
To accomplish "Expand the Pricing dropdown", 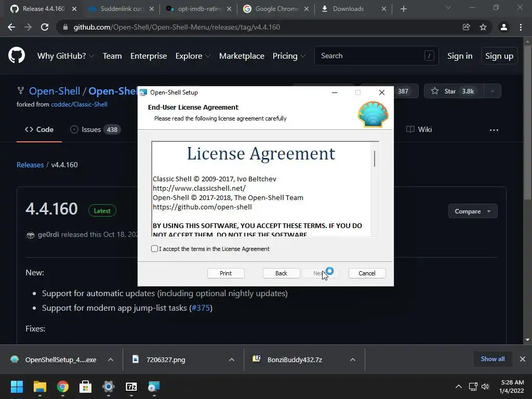I will [x=289, y=56].
